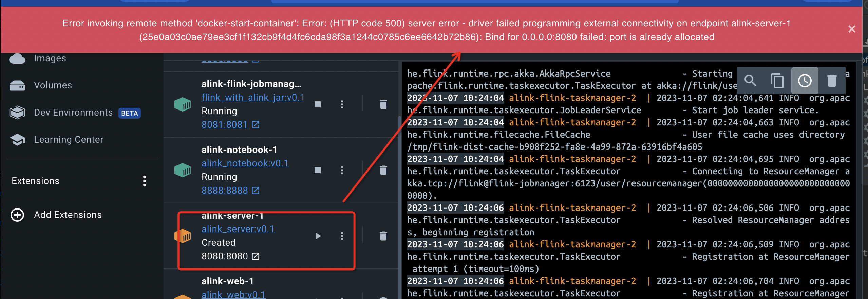Click the Add Extensions plus icon

17,215
